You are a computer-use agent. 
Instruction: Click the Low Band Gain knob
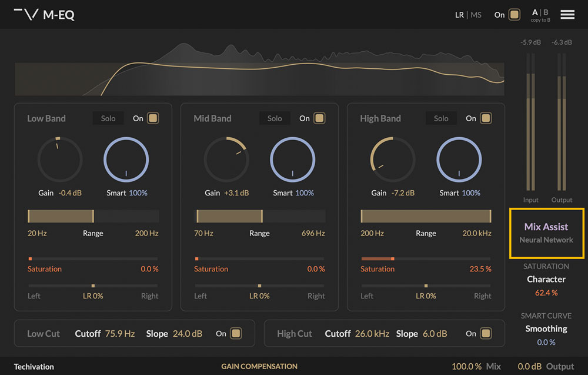click(x=59, y=159)
